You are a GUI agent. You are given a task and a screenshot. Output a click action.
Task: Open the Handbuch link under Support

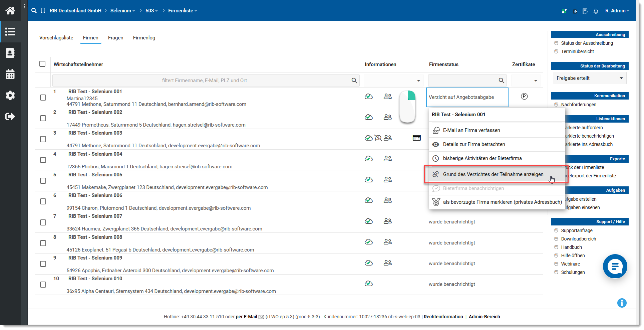pyautogui.click(x=571, y=247)
